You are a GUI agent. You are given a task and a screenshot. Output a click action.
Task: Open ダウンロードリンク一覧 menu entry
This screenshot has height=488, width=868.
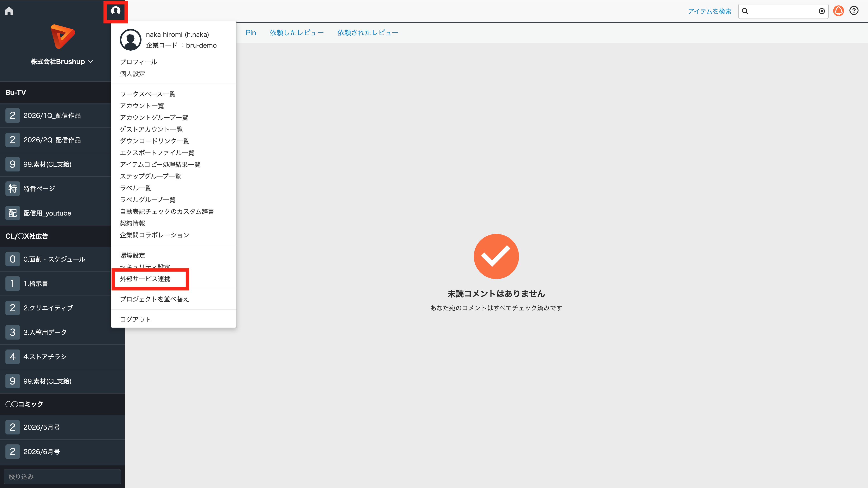tap(155, 141)
